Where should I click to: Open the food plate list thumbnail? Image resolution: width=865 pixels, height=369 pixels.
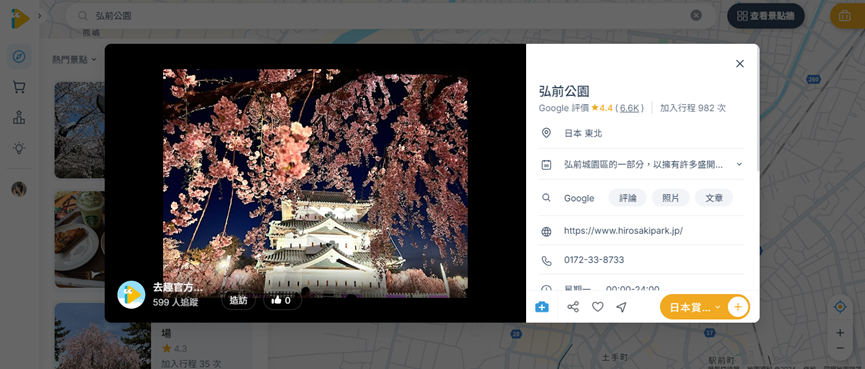click(79, 239)
